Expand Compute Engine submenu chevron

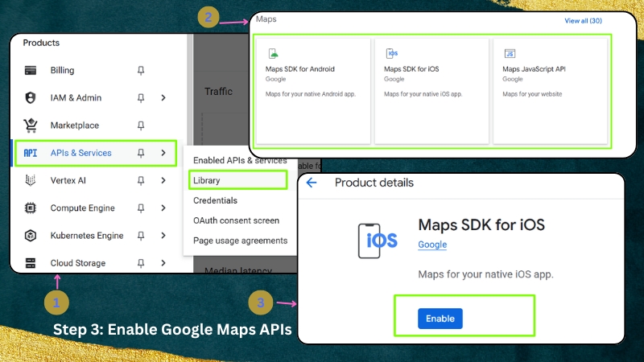click(163, 208)
